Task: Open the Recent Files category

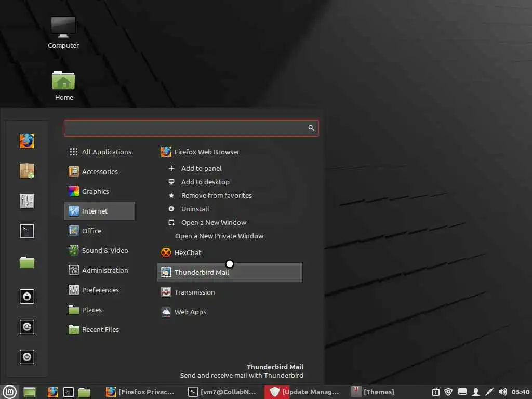Action: (x=100, y=329)
